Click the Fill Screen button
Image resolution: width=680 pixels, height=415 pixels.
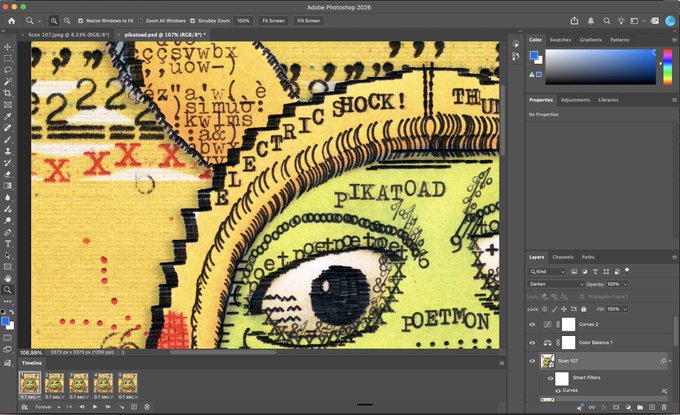coord(309,21)
